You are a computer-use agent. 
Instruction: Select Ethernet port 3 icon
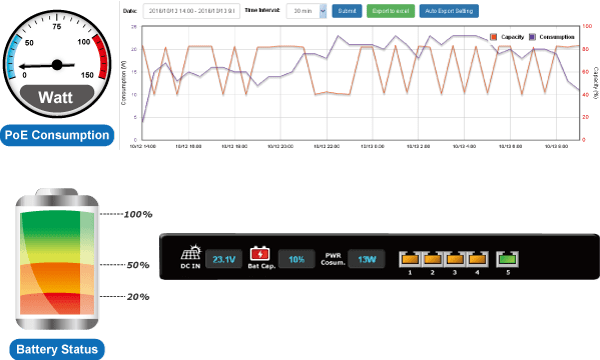click(455, 259)
